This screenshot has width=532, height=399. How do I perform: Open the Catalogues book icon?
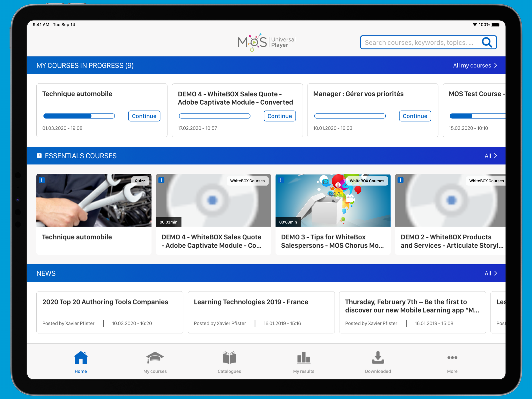pos(229,357)
